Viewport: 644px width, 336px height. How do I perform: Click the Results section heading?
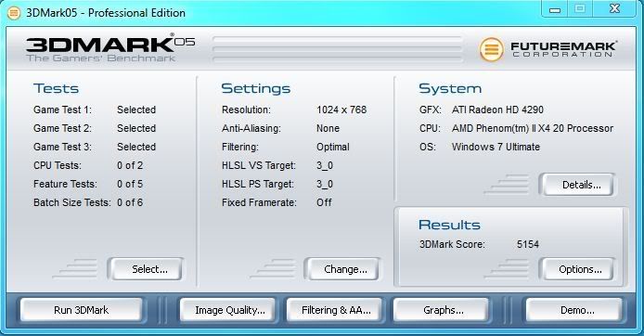tap(449, 225)
